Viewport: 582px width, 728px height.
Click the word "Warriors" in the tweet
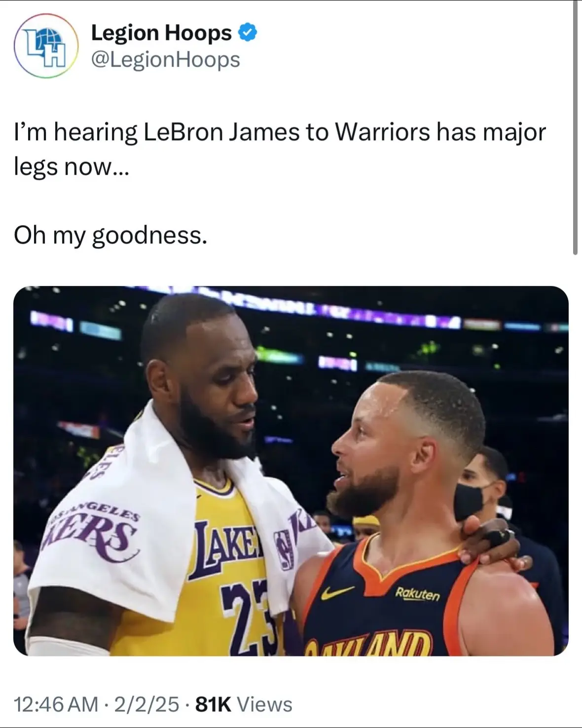[x=382, y=132]
